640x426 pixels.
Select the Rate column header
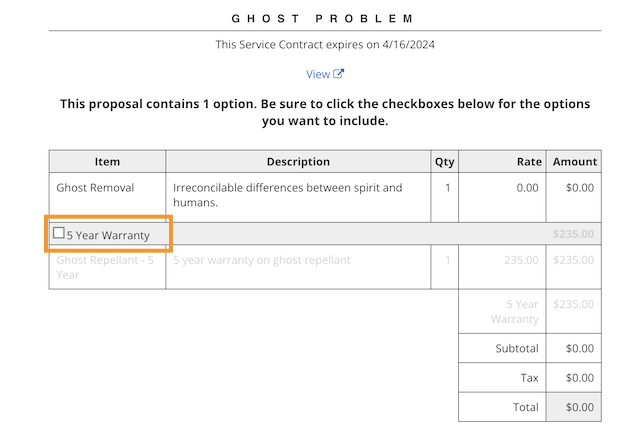point(529,161)
